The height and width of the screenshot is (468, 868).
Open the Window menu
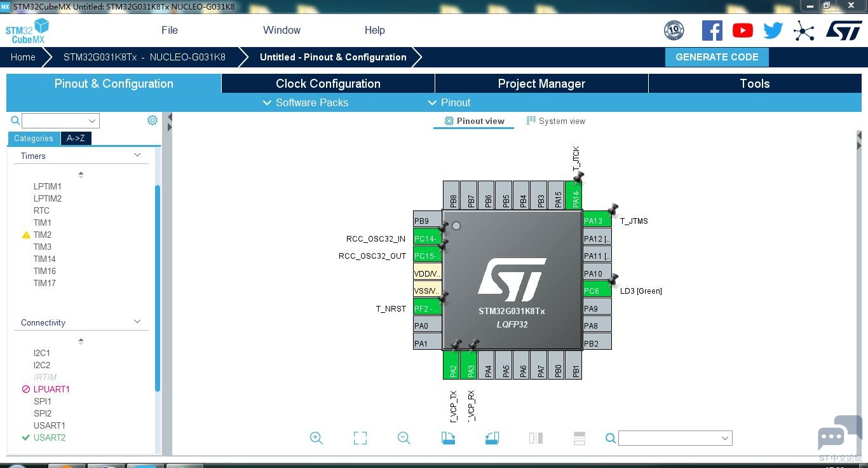point(281,30)
